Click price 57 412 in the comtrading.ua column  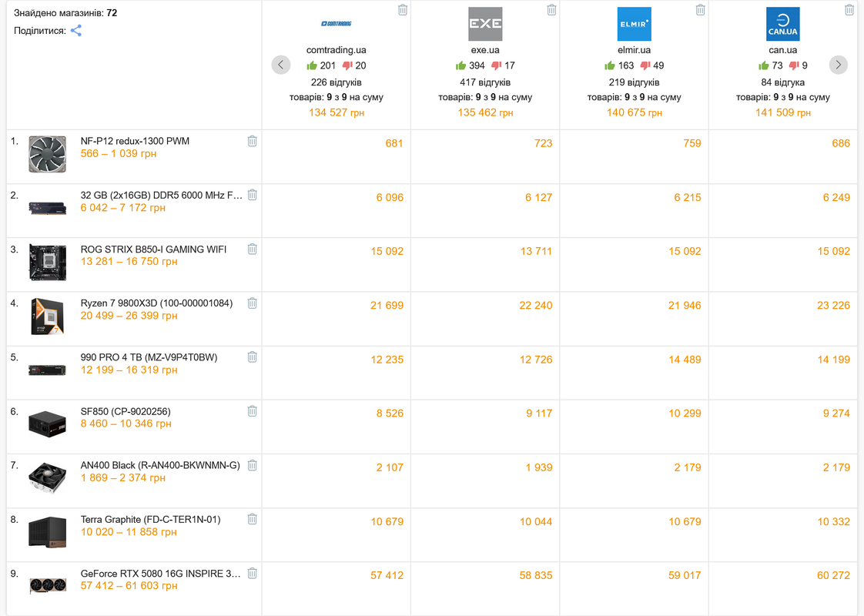tap(387, 576)
